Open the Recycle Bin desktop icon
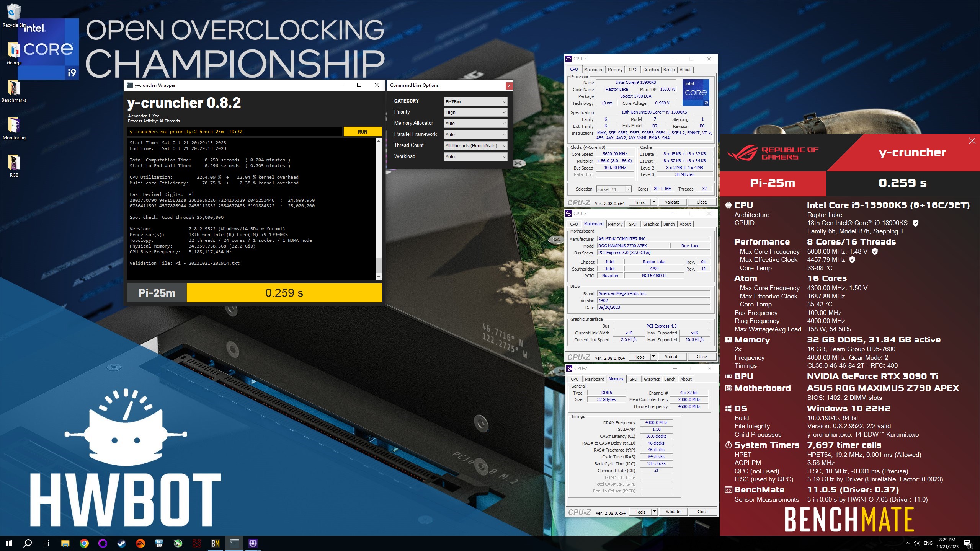 (x=14, y=15)
